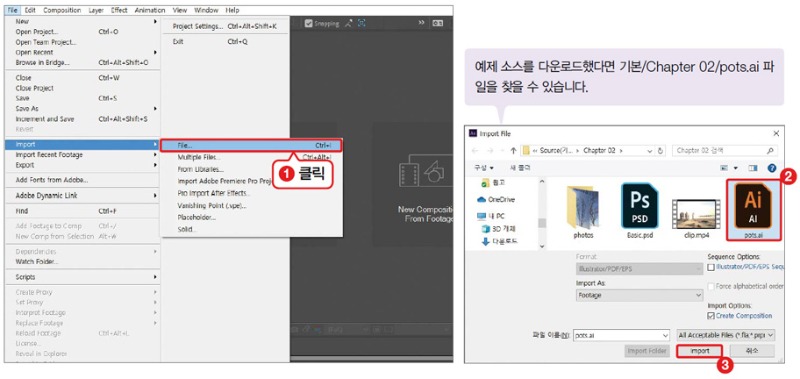Choose File... in the Import submenu
Image resolution: width=800 pixels, height=379 pixels.
point(251,145)
